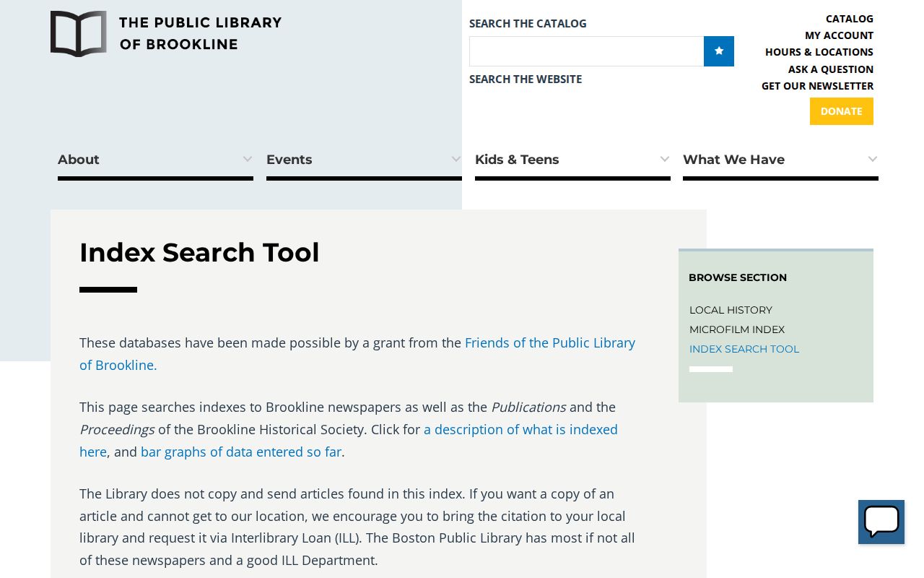Open the About navigation menu

[x=79, y=160]
